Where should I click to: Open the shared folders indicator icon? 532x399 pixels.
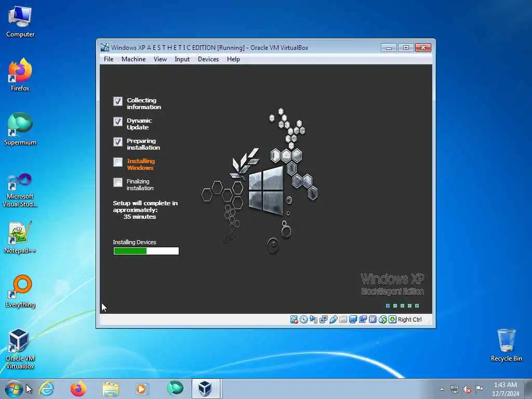(x=343, y=320)
